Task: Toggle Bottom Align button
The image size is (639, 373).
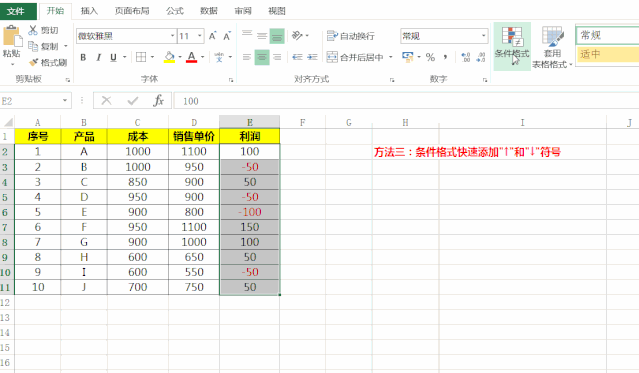Action: (x=277, y=36)
